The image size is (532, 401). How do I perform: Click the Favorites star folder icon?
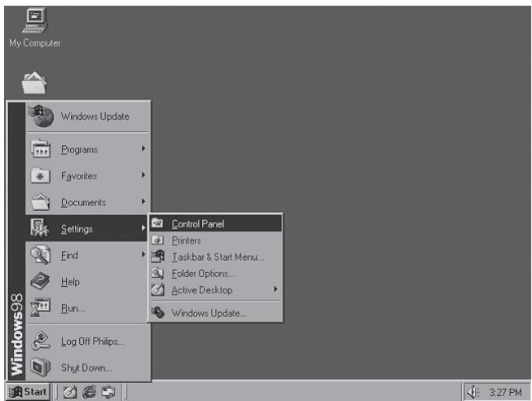(41, 175)
